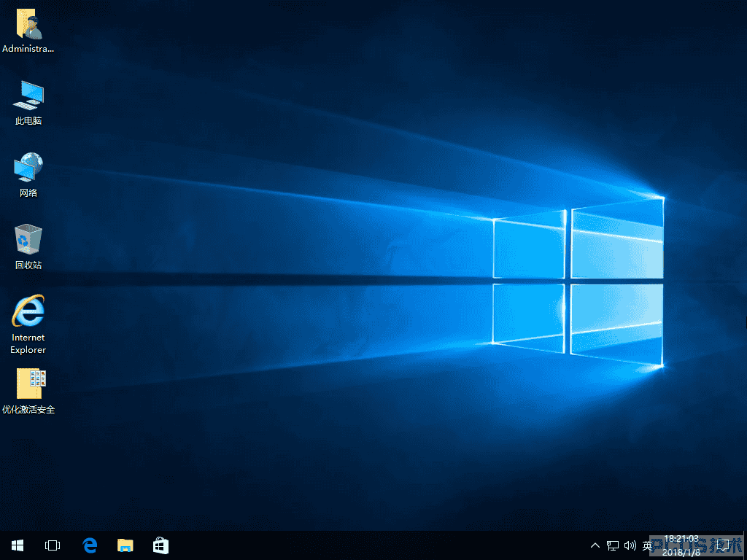Open Task View from the taskbar
The image size is (747, 560).
pyautogui.click(x=53, y=545)
